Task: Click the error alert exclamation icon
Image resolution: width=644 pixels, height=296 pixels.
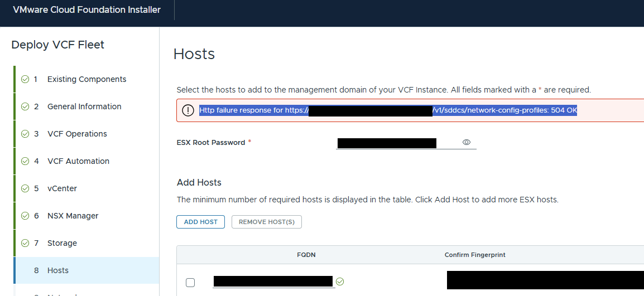Action: coord(188,110)
